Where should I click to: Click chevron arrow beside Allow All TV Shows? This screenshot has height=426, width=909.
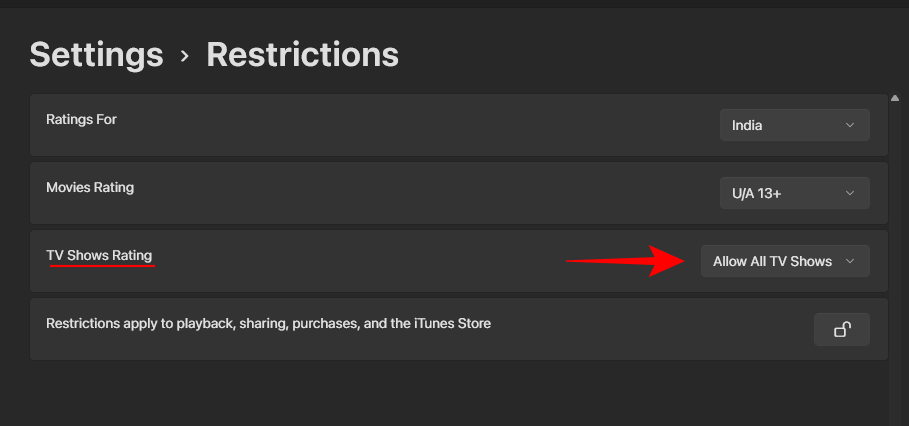coord(850,261)
